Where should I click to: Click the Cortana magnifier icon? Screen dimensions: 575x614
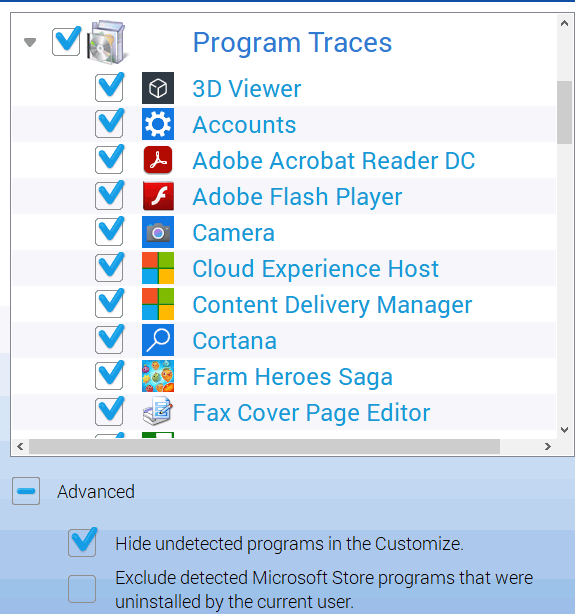tap(158, 340)
